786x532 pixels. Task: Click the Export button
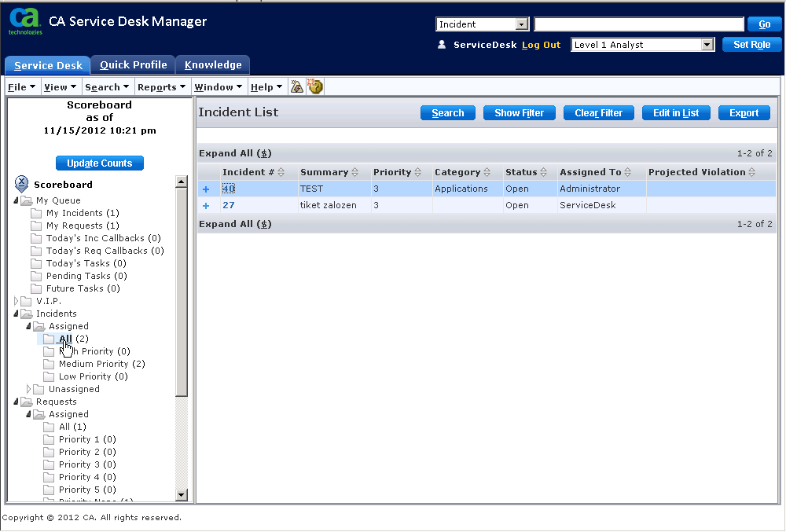click(744, 113)
